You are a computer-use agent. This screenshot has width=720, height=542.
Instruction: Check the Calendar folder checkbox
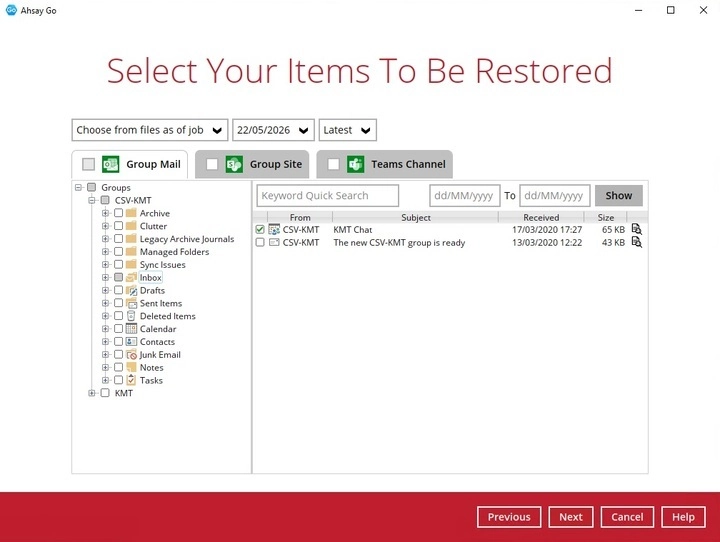(x=118, y=329)
